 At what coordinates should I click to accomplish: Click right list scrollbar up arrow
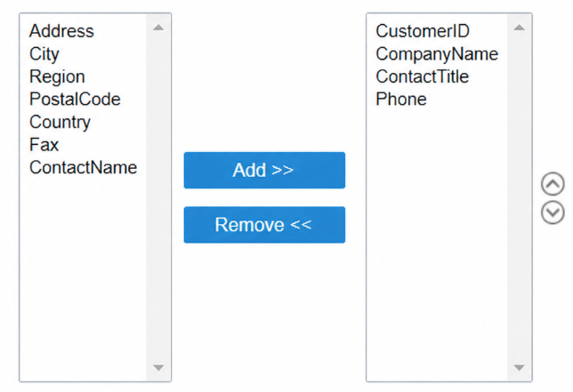point(520,28)
